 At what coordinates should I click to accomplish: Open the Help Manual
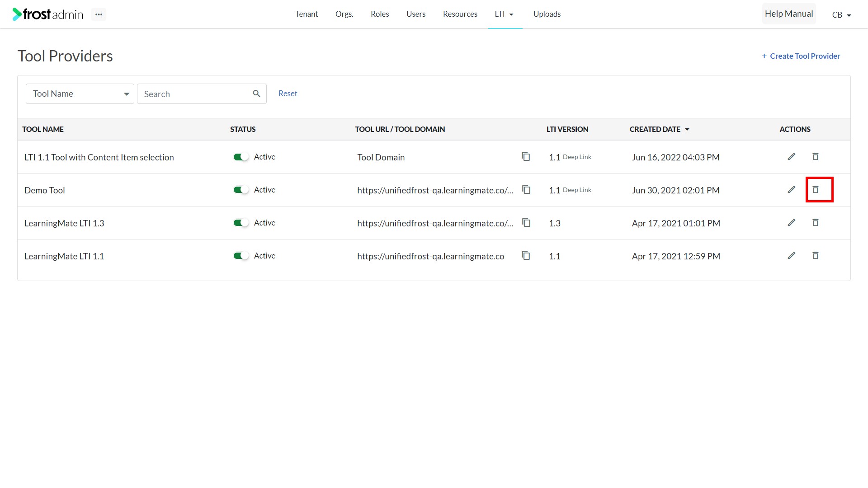tap(788, 14)
